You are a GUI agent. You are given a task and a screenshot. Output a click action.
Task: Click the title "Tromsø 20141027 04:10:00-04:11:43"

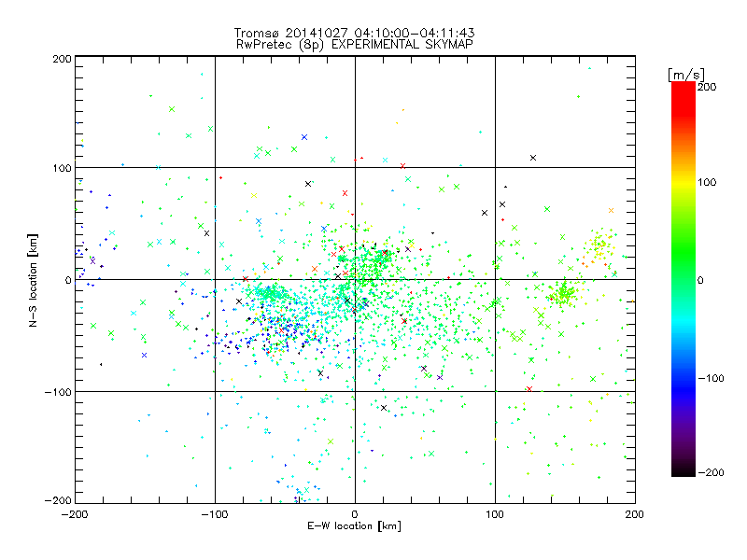(354, 33)
